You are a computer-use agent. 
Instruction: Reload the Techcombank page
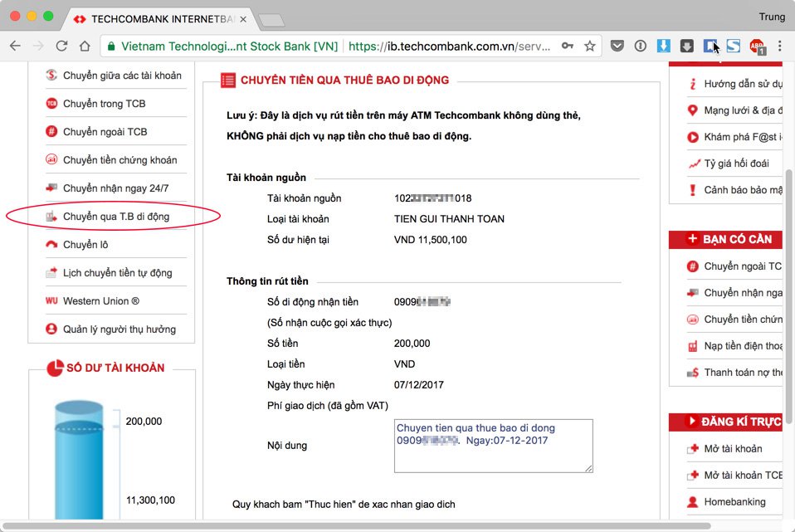[62, 46]
